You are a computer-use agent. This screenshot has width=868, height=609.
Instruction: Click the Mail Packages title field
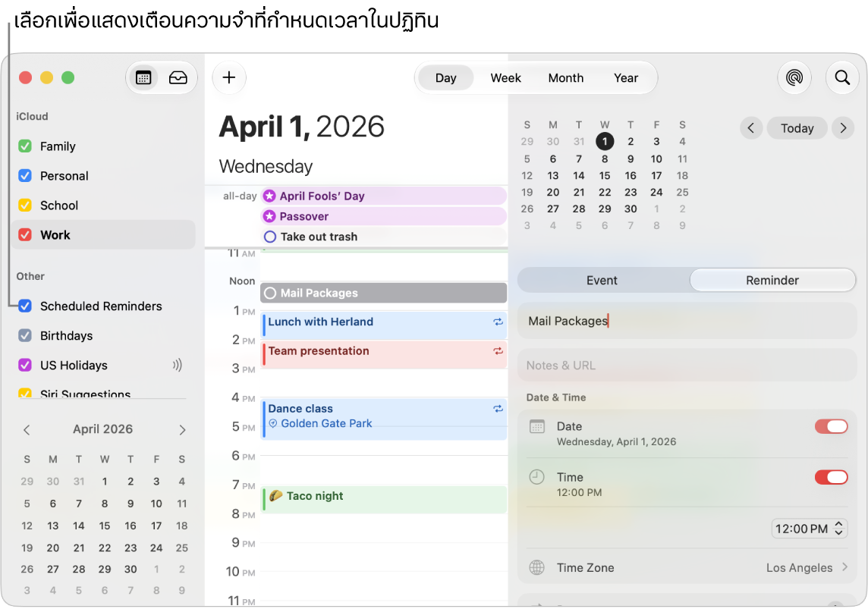(687, 321)
